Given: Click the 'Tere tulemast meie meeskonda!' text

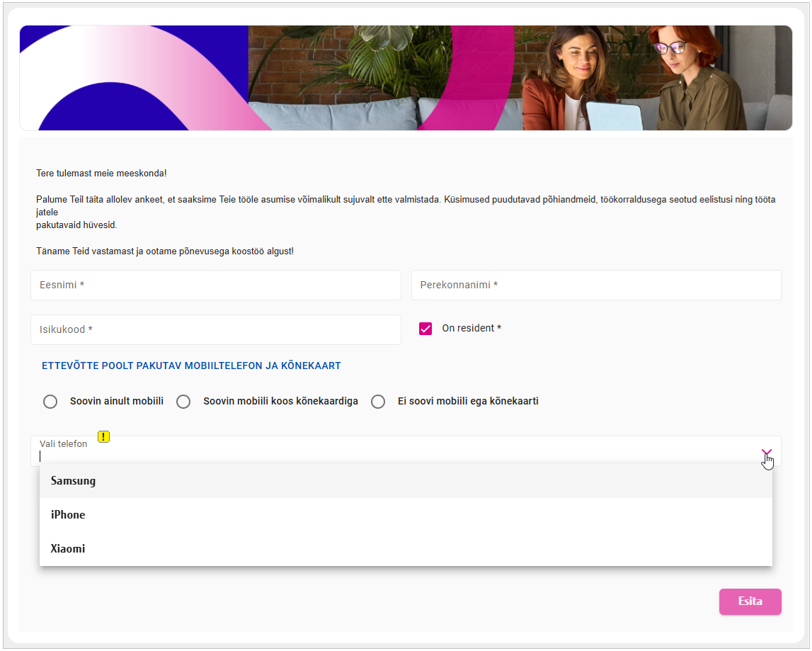Looking at the screenshot, I should [x=101, y=173].
